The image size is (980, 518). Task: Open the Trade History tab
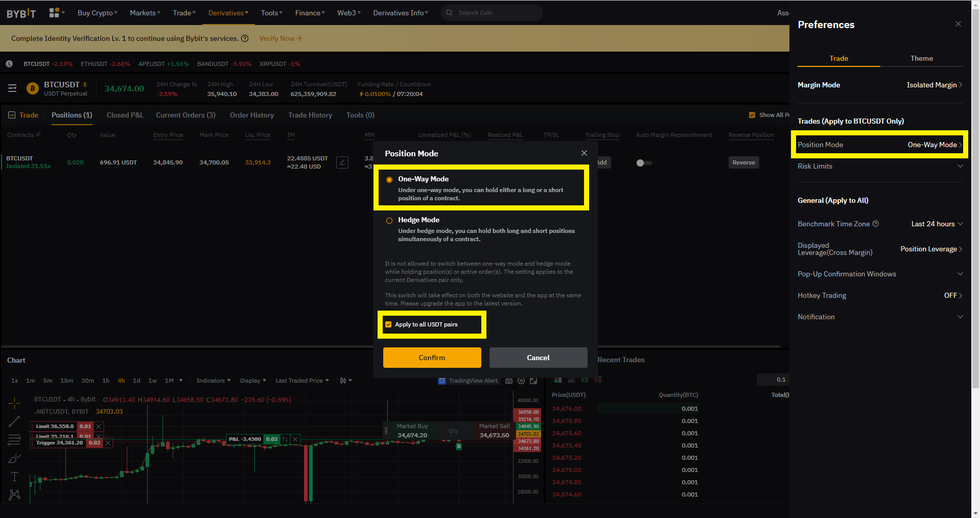click(x=310, y=115)
